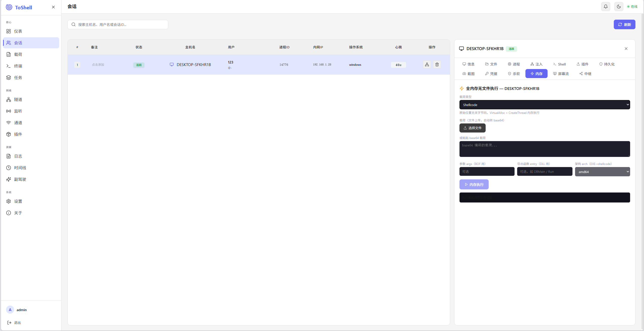The width and height of the screenshot is (644, 331).
Task: Open the amd64 architecture dropdown
Action: point(602,172)
